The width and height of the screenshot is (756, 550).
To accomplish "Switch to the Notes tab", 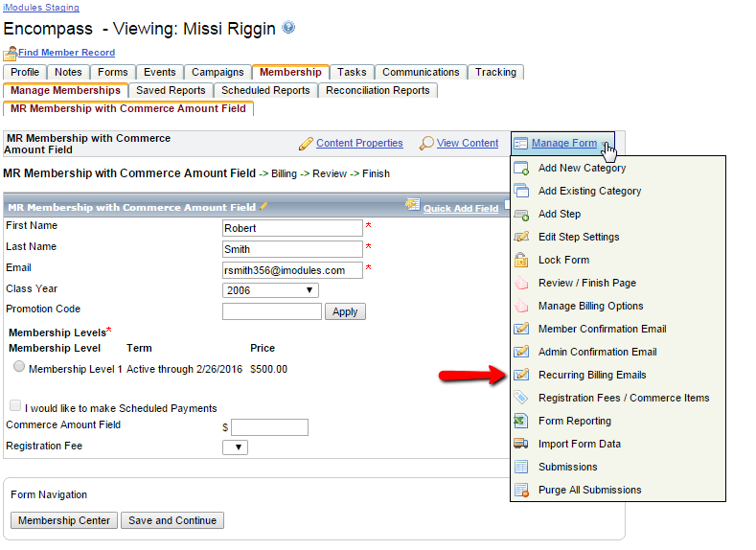I will click(x=68, y=72).
